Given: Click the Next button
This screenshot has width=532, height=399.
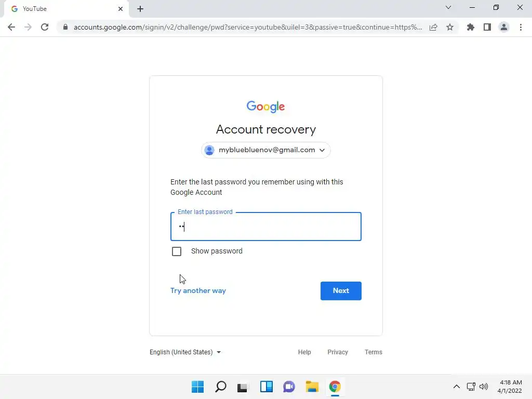Looking at the screenshot, I should tap(341, 291).
